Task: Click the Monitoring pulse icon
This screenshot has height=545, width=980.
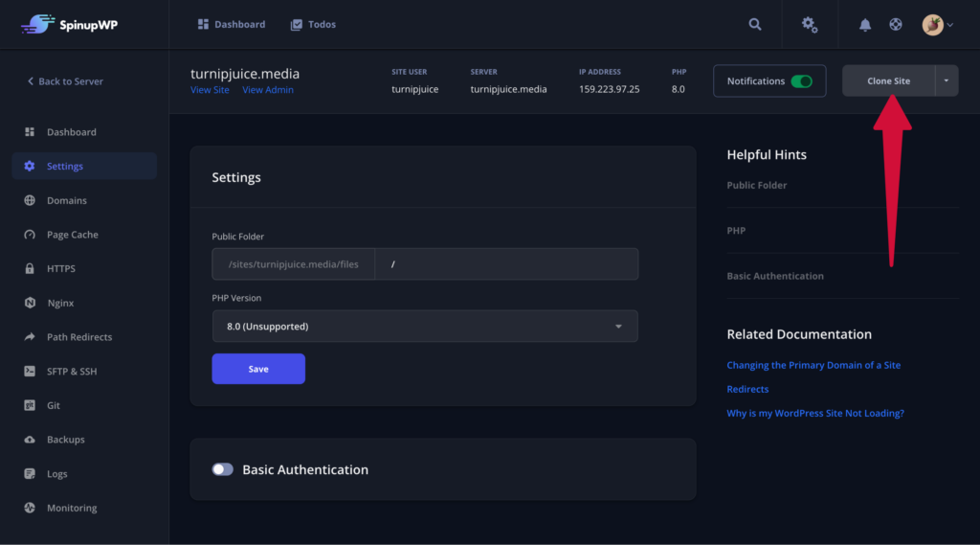Action: click(x=30, y=508)
